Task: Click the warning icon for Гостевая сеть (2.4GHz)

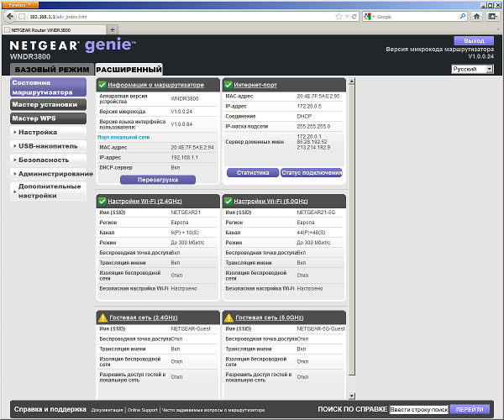Action: tap(102, 318)
